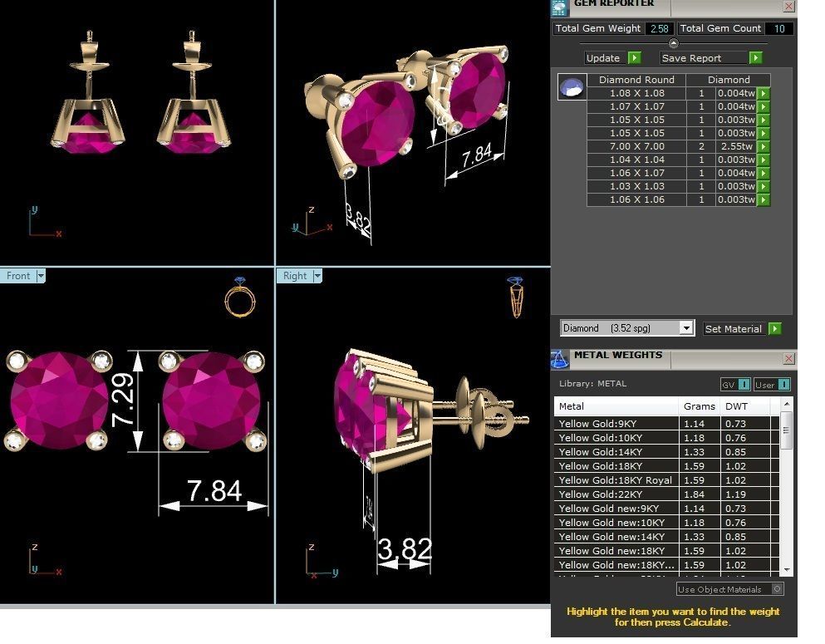The image size is (825, 644).
Task: Click the metal list scroll down arrow
Action: (x=787, y=570)
